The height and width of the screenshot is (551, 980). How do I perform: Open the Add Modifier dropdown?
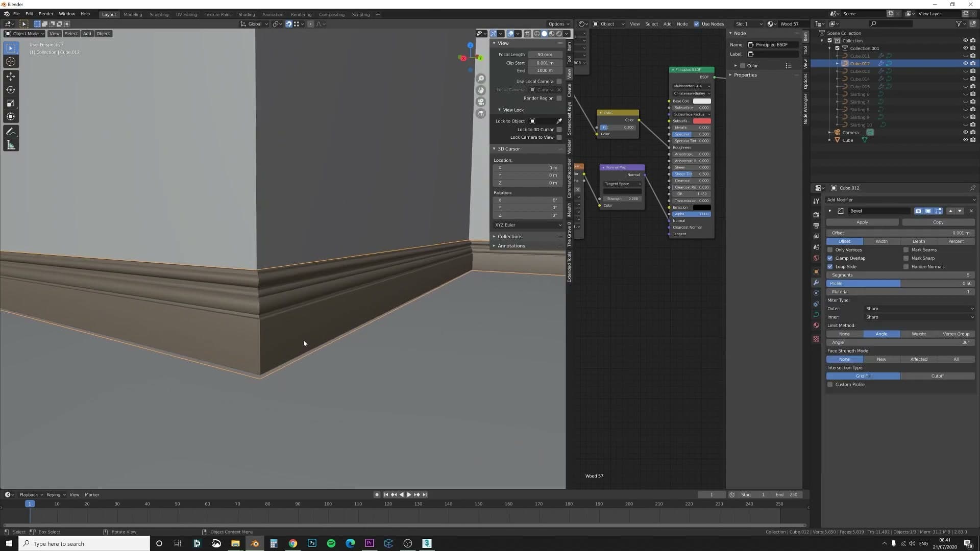[900, 200]
